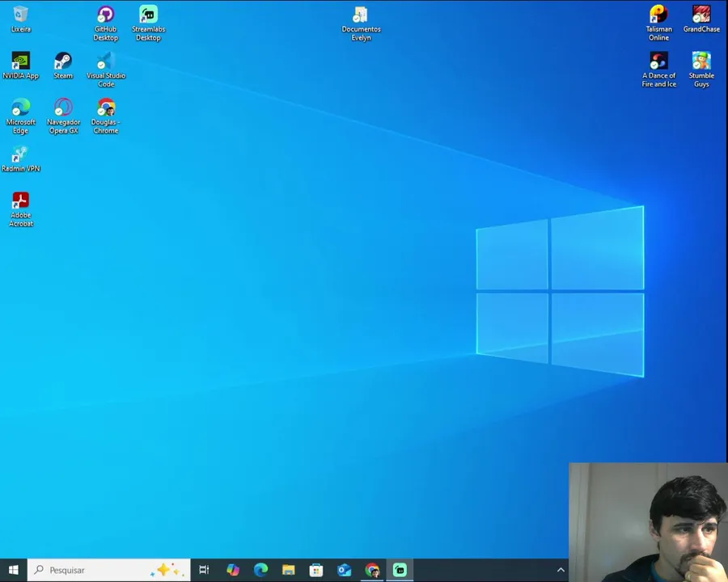
Task: Select the Adobe Acrobat shortcut
Action: pyautogui.click(x=20, y=209)
